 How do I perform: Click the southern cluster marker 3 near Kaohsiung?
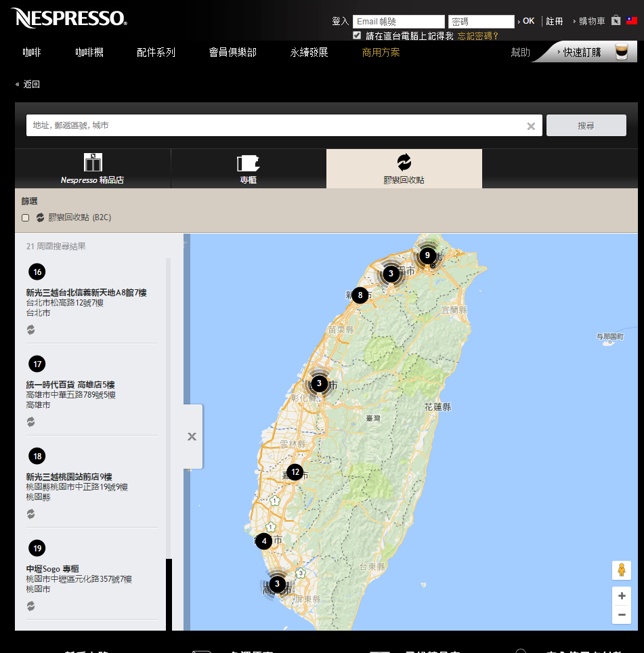pyautogui.click(x=277, y=584)
